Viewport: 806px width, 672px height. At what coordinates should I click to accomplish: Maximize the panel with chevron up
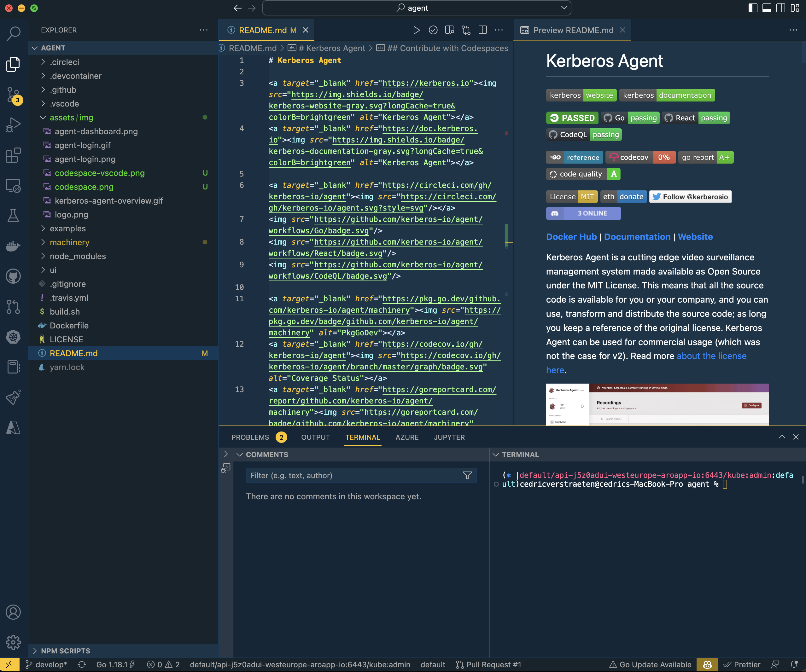[x=782, y=437]
